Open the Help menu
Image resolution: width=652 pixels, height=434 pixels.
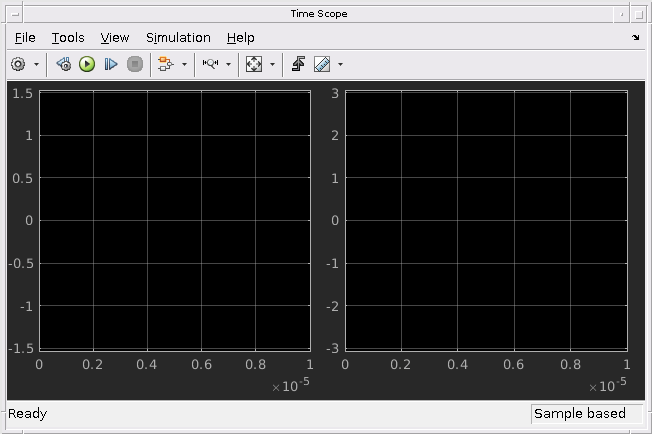tap(240, 38)
